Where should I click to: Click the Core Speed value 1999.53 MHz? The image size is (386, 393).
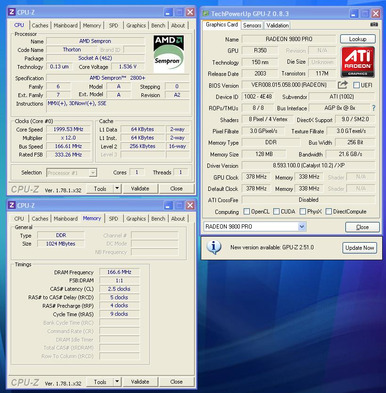68,129
